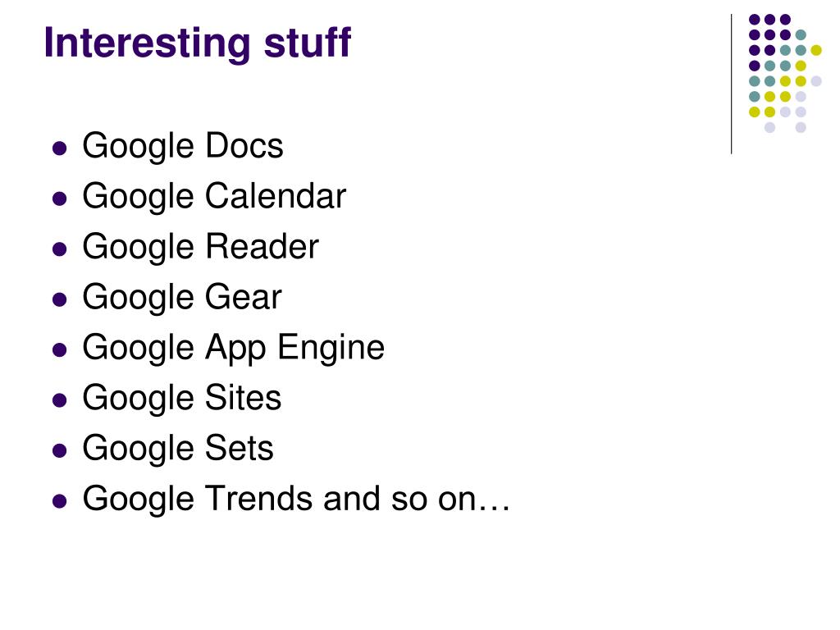The width and height of the screenshot is (840, 630).
Task: Click the bullet point beside Google Reader
Action: click(59, 249)
